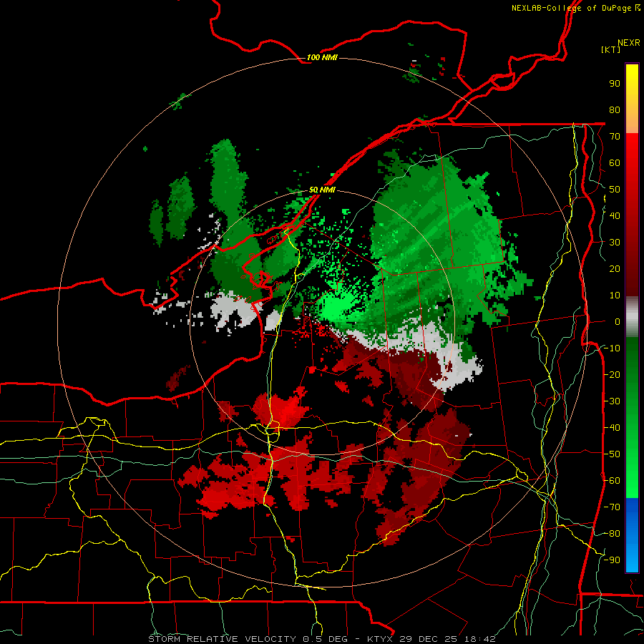Screen dimensions: 644x644
Task: Click the 90 value on velocity scale
Action: click(x=615, y=84)
